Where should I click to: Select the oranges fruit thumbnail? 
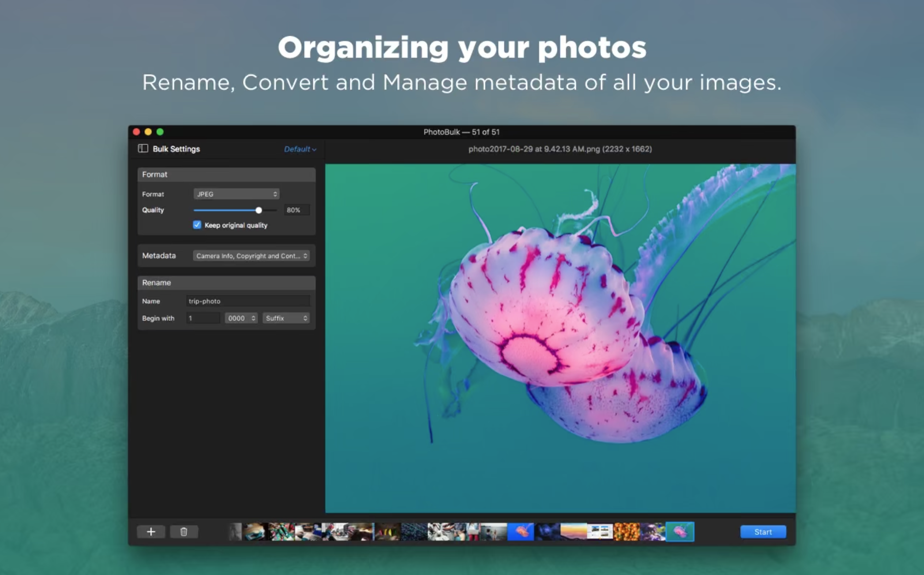626,532
